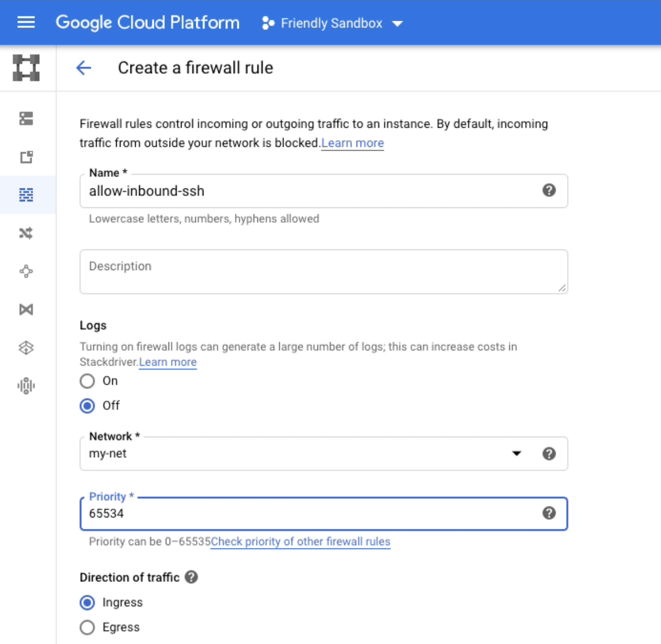This screenshot has height=644, width=661.
Task: Keep logs Off by selecting Off
Action: [87, 406]
